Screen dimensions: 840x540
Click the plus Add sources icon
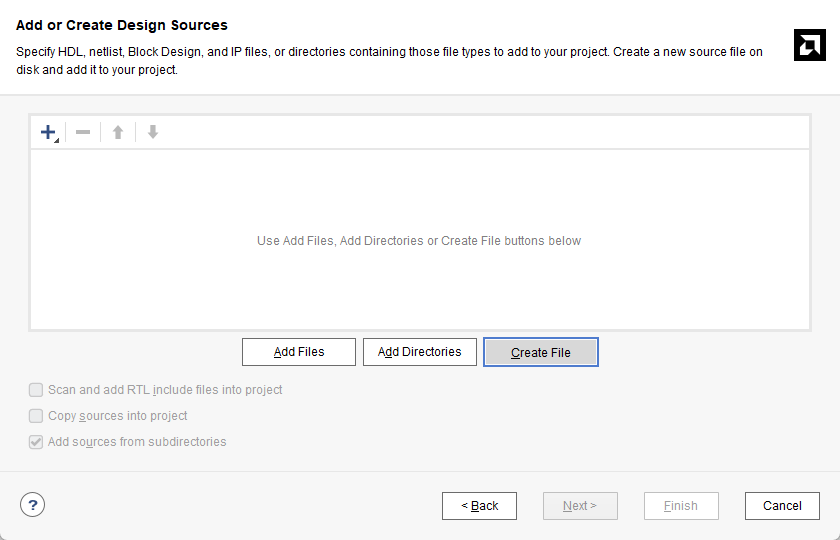(48, 132)
